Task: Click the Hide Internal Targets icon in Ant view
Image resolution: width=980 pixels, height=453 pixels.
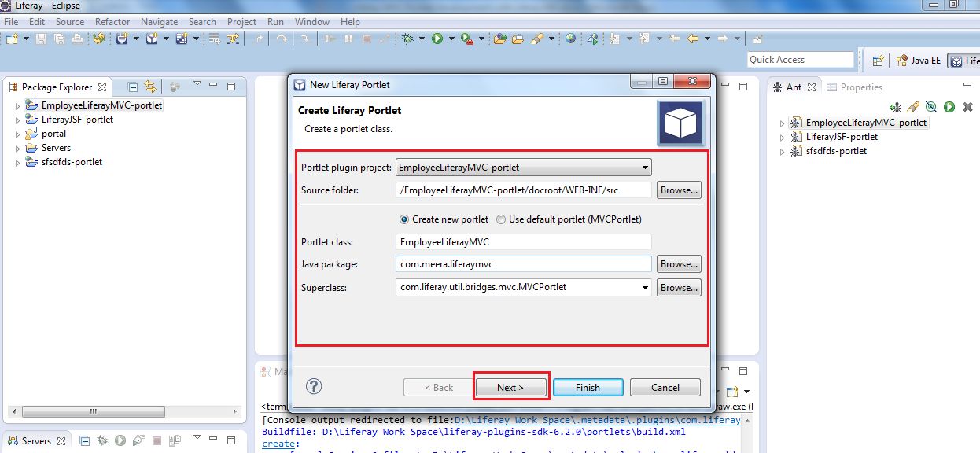Action: coord(931,106)
